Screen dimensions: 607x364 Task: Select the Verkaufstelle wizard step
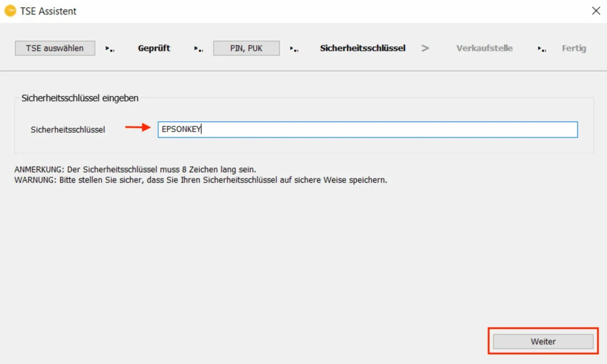tap(484, 48)
